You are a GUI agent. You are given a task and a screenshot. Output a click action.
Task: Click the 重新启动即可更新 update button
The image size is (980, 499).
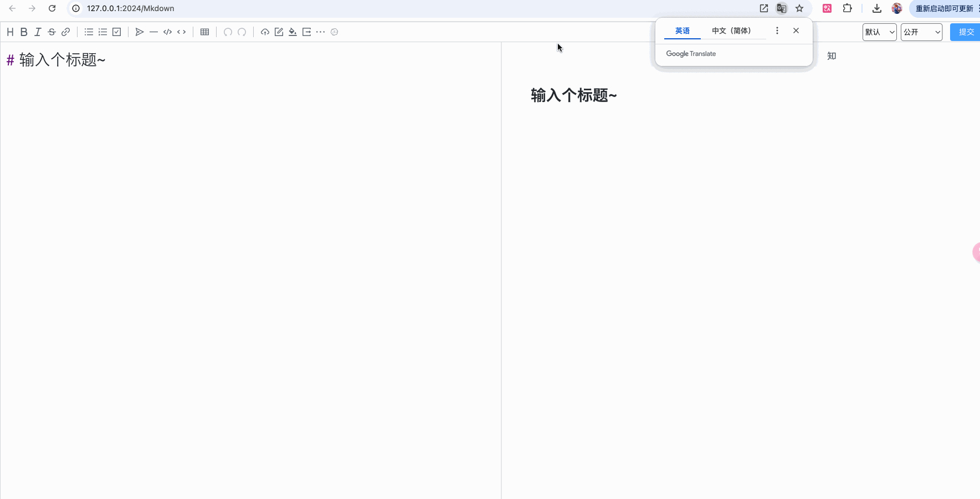coord(945,8)
